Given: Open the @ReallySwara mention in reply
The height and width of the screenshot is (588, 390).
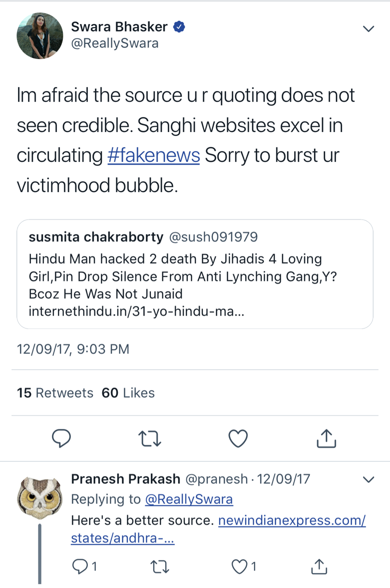Looking at the screenshot, I should coord(189,499).
